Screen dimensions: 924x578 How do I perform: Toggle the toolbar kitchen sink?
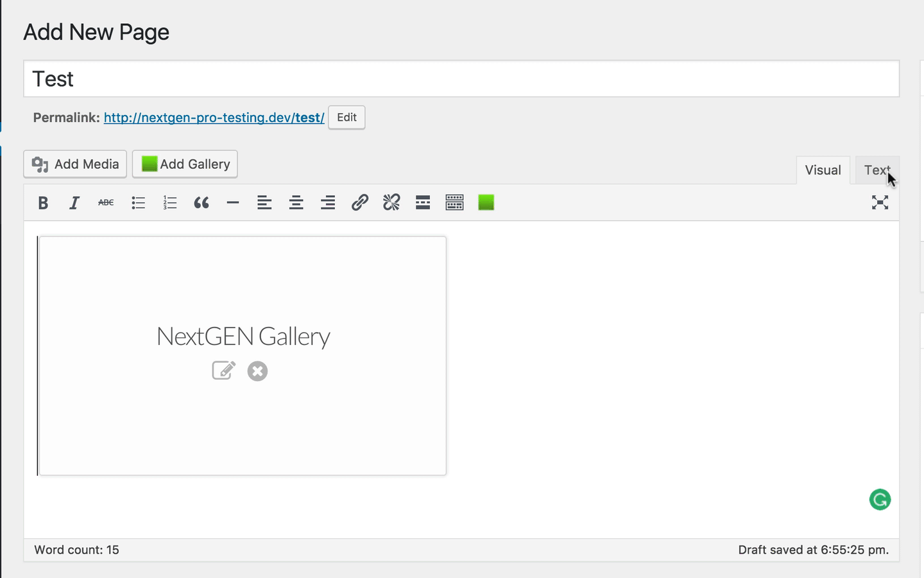tap(454, 203)
